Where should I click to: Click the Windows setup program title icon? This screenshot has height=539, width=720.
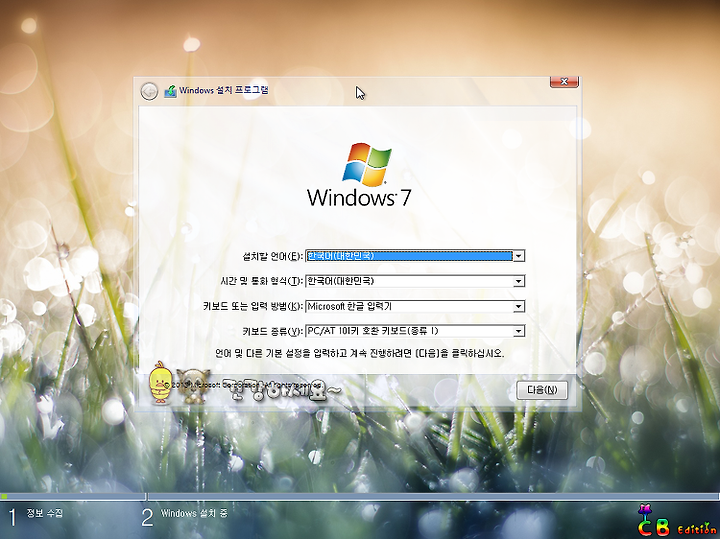pos(170,91)
